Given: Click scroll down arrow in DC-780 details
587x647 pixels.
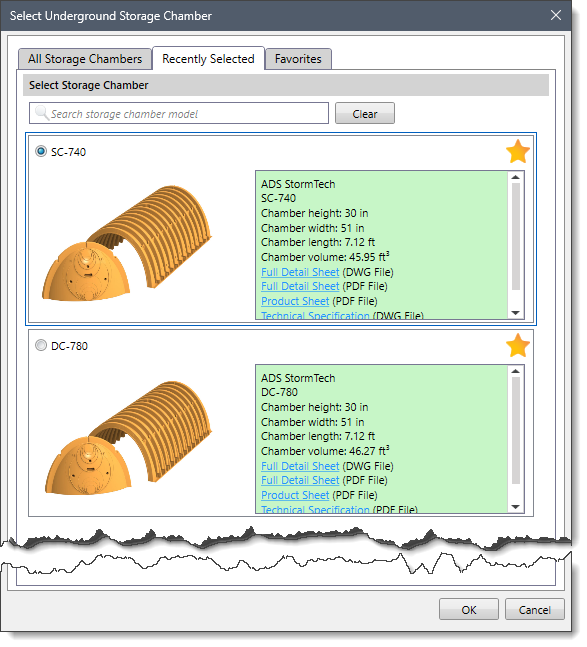Looking at the screenshot, I should click(516, 506).
